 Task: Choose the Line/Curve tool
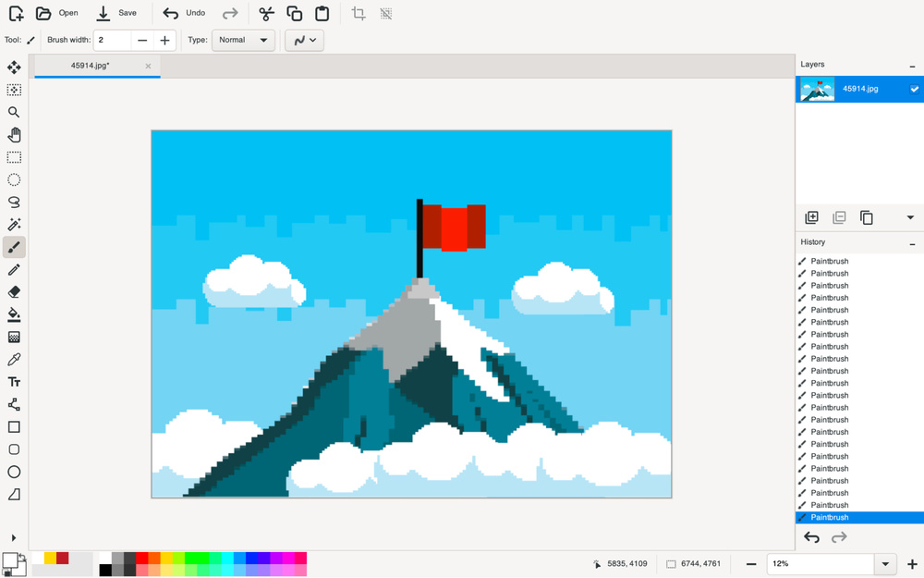pyautogui.click(x=14, y=405)
